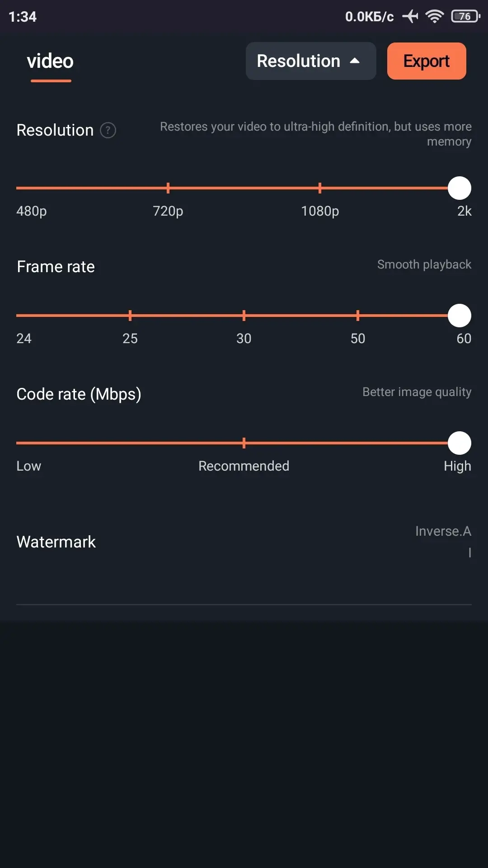488x868 pixels.
Task: Tap the battery indicator icon
Action: [465, 17]
